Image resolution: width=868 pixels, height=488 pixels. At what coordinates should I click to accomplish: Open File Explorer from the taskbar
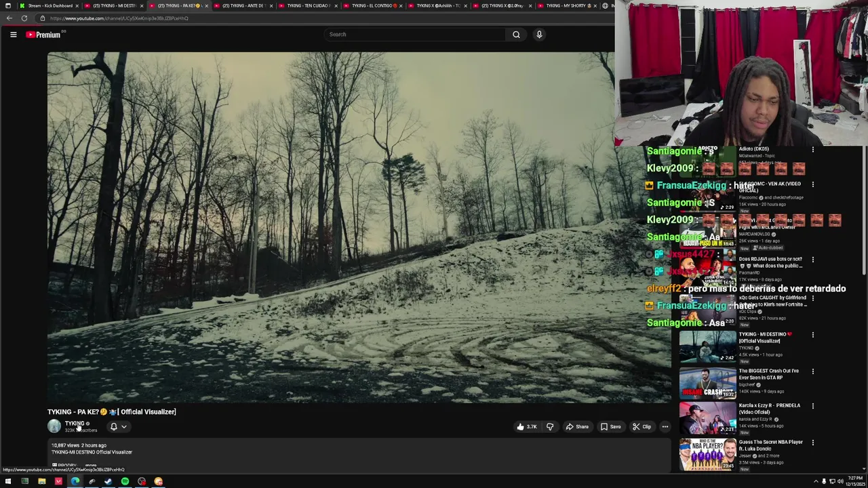point(41,482)
